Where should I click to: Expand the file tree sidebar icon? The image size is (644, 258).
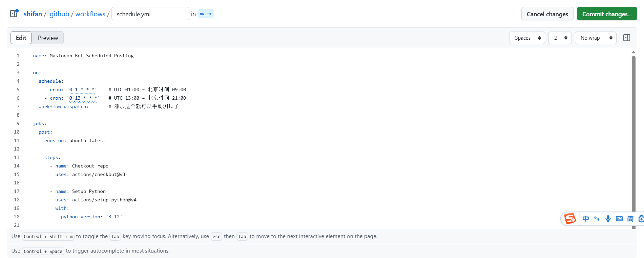[x=14, y=14]
